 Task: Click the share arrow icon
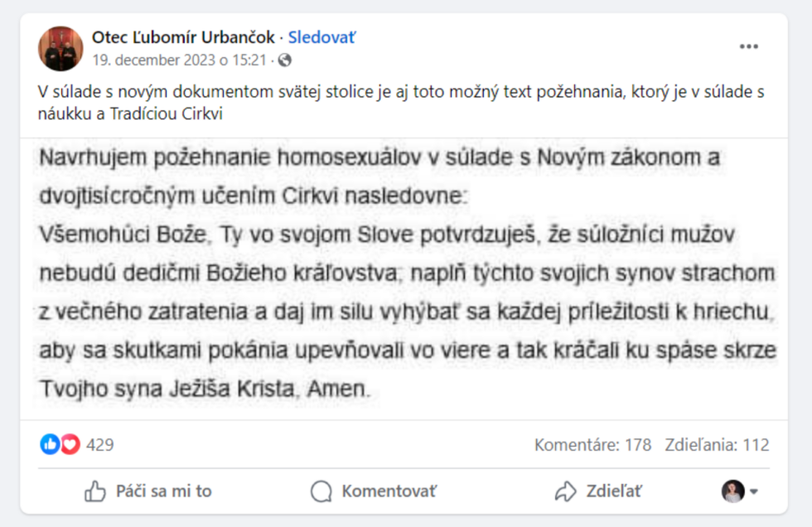[565, 491]
